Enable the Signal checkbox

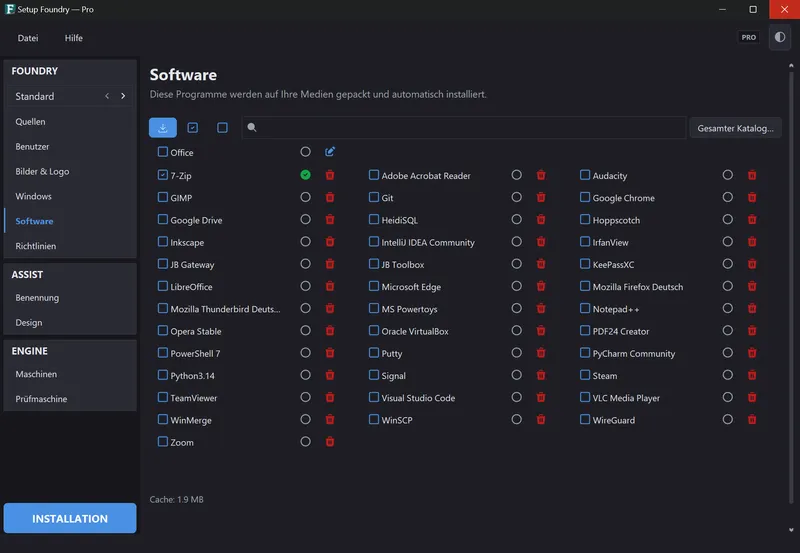coord(373,375)
